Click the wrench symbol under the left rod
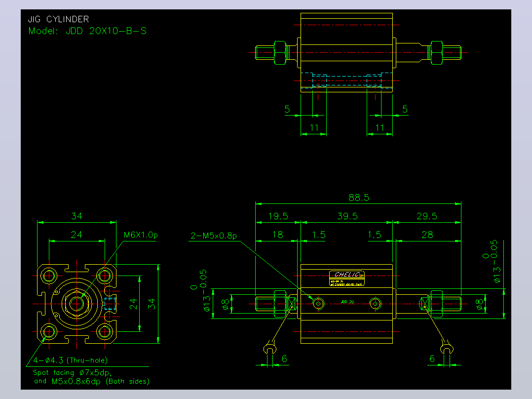Viewport: 532px width, 399px height. click(x=270, y=348)
